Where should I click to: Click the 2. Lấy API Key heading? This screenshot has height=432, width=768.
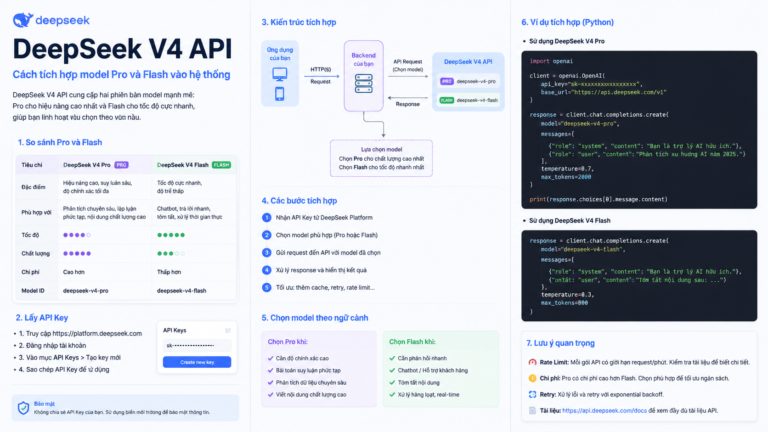tap(42, 318)
